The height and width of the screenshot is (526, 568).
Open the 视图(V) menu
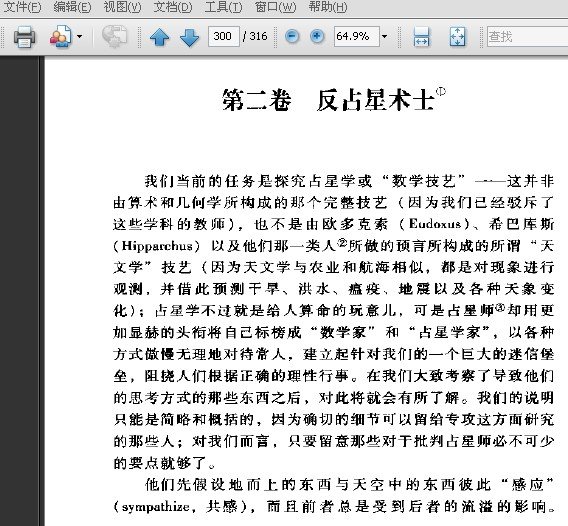122,7
